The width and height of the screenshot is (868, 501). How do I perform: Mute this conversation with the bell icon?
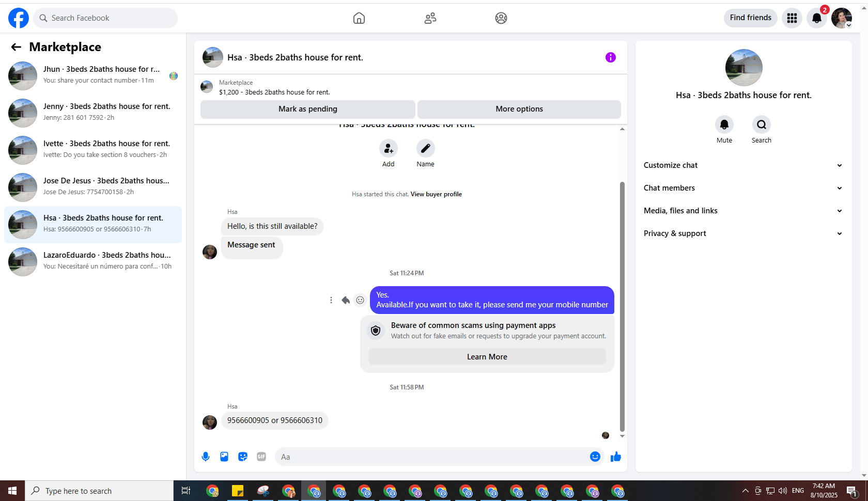[x=724, y=124]
